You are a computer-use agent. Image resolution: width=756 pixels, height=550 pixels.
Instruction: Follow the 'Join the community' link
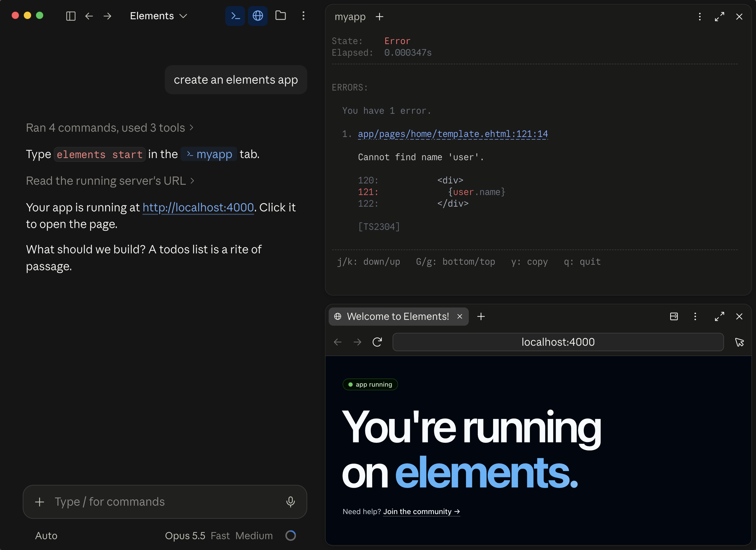pos(421,512)
